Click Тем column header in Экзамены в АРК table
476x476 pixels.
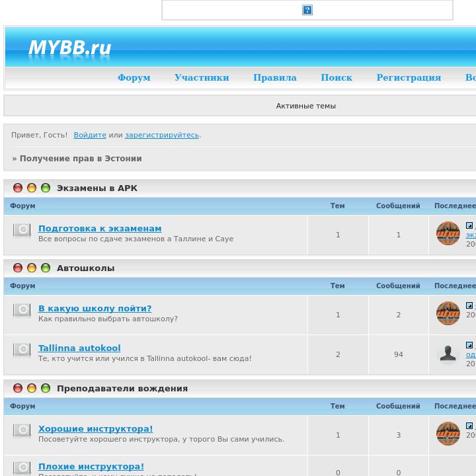[x=338, y=206]
